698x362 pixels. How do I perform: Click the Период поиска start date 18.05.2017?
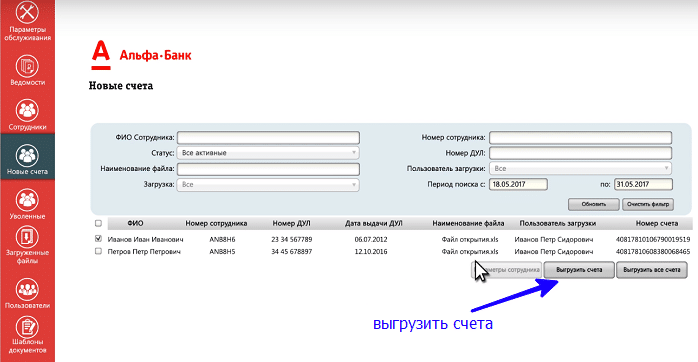coord(518,184)
